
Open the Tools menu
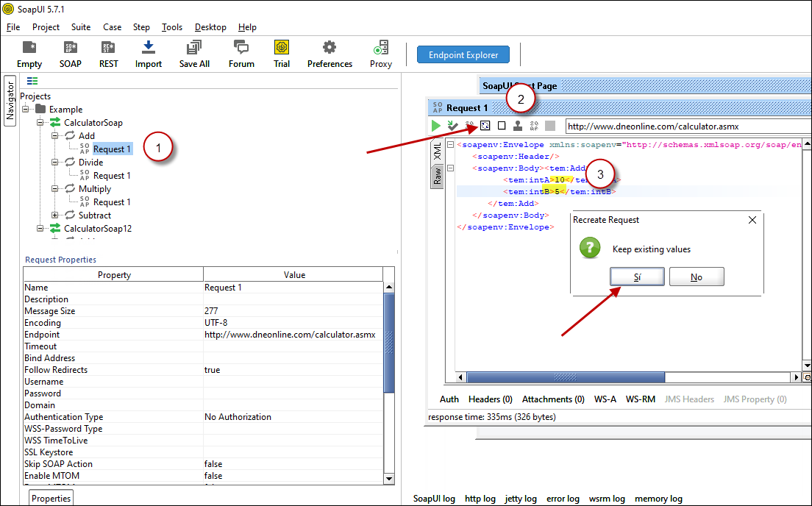[172, 27]
